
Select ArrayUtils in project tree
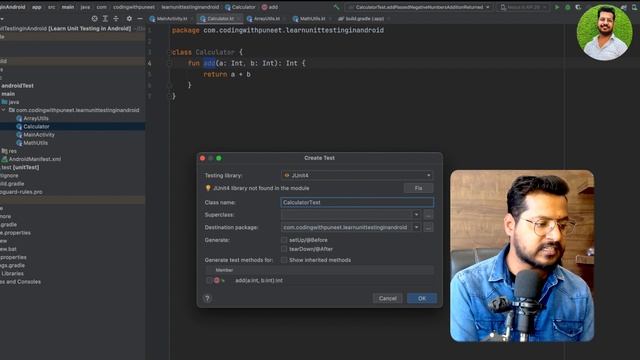pos(36,118)
